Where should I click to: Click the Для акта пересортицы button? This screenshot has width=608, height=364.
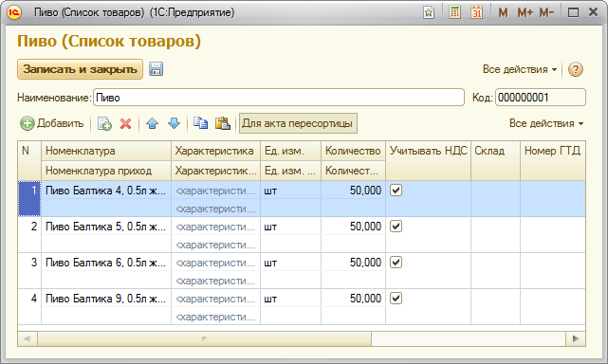[298, 123]
